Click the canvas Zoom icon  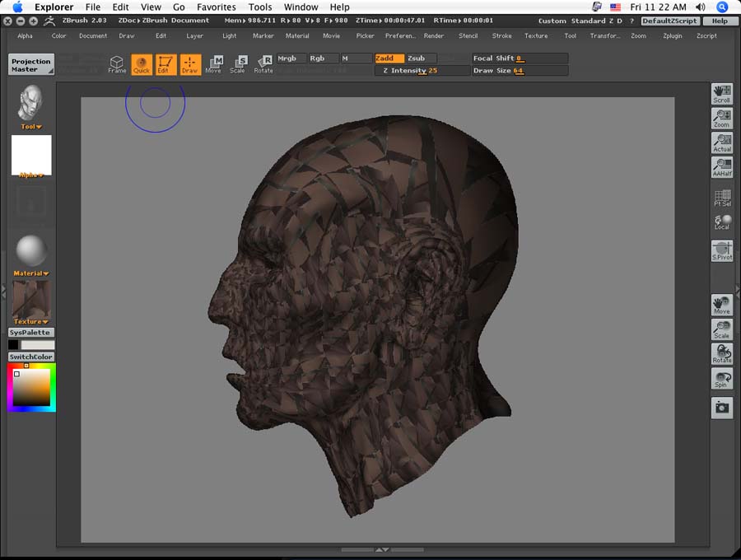721,118
